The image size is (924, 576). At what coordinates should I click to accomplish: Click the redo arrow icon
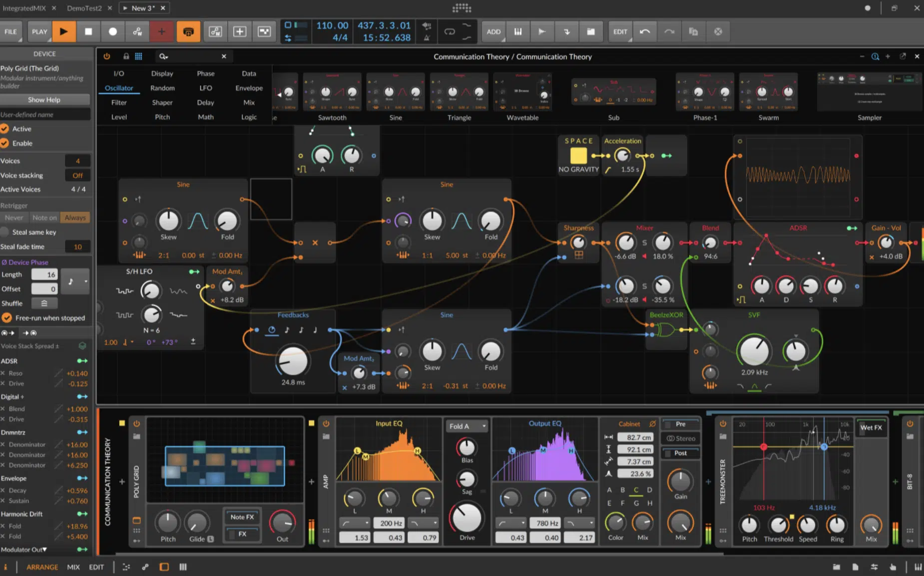(x=669, y=31)
